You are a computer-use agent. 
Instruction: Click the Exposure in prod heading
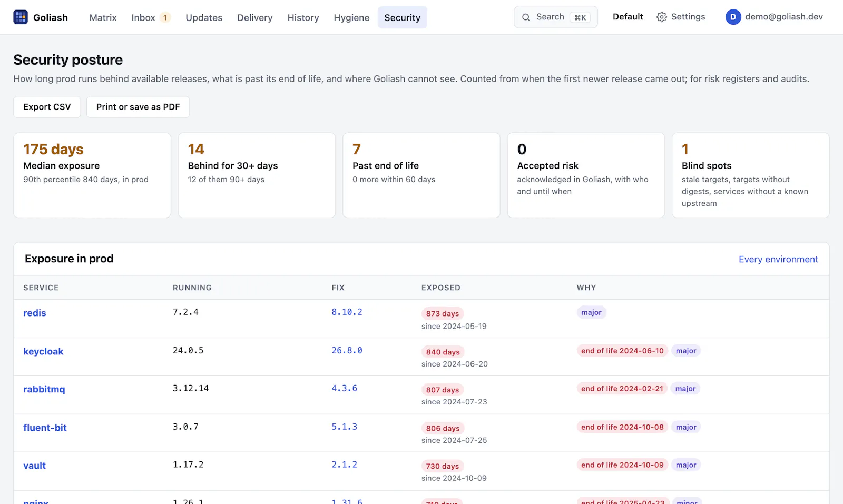(x=69, y=259)
